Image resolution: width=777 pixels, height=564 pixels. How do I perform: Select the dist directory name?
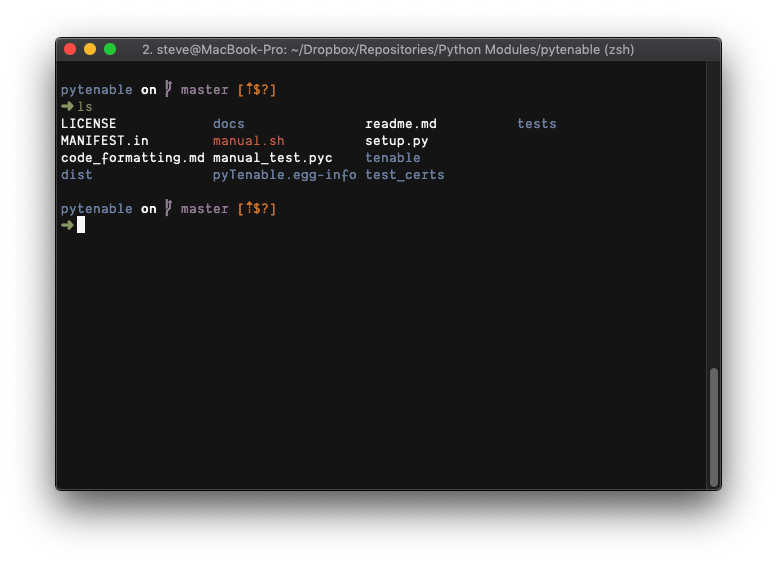[77, 175]
